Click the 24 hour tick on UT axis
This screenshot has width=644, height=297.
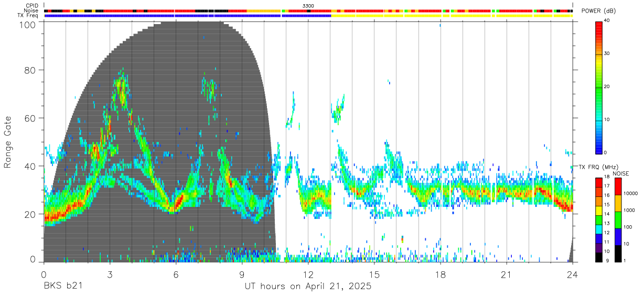point(573,274)
